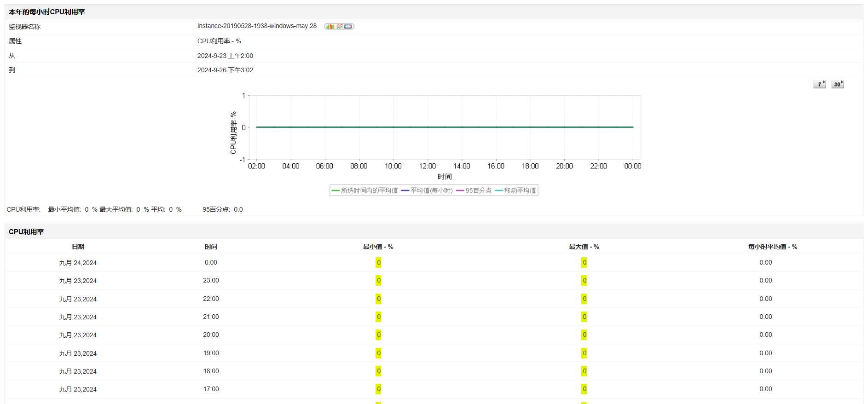The width and height of the screenshot is (868, 404).
Task: Select the start date 2024-9-23 上午2:00
Action: point(225,56)
